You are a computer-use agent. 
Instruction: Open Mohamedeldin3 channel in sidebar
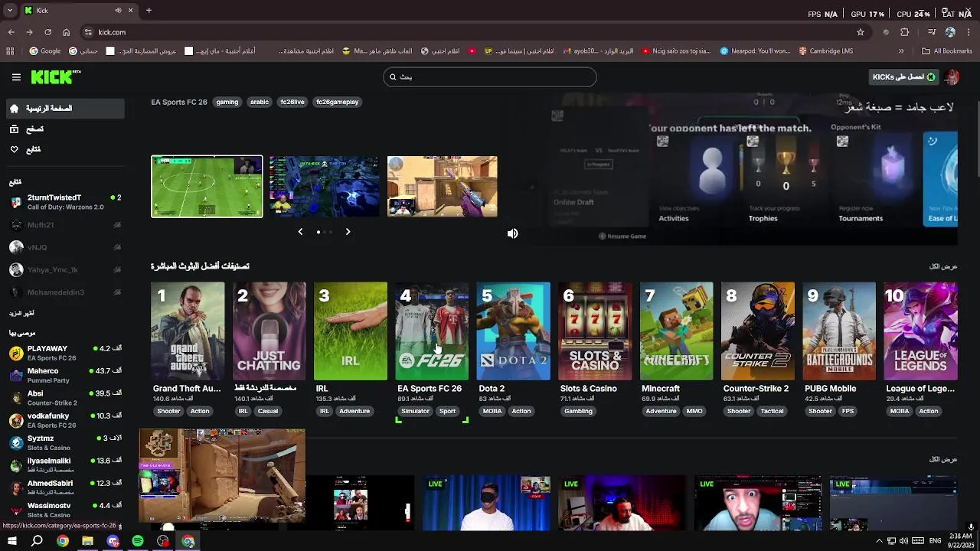tap(65, 292)
